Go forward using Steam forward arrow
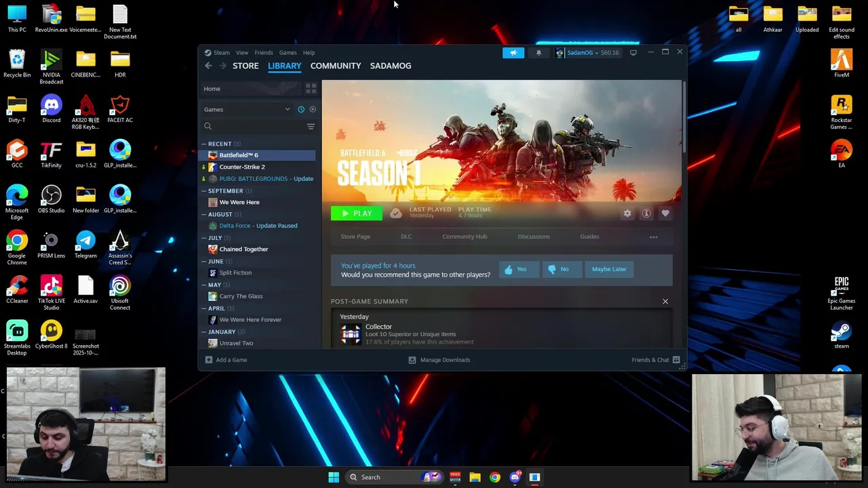Screen dimensions: 868x488 pyautogui.click(x=223, y=66)
